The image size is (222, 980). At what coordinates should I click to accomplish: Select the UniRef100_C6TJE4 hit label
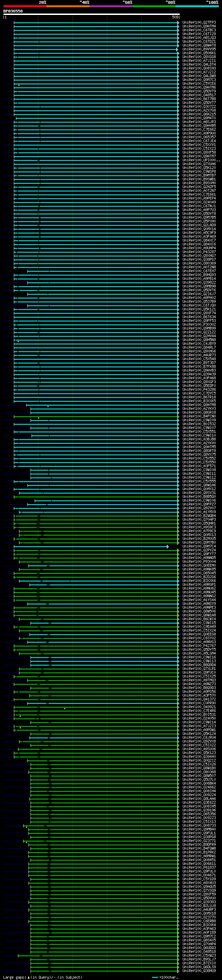point(199,141)
